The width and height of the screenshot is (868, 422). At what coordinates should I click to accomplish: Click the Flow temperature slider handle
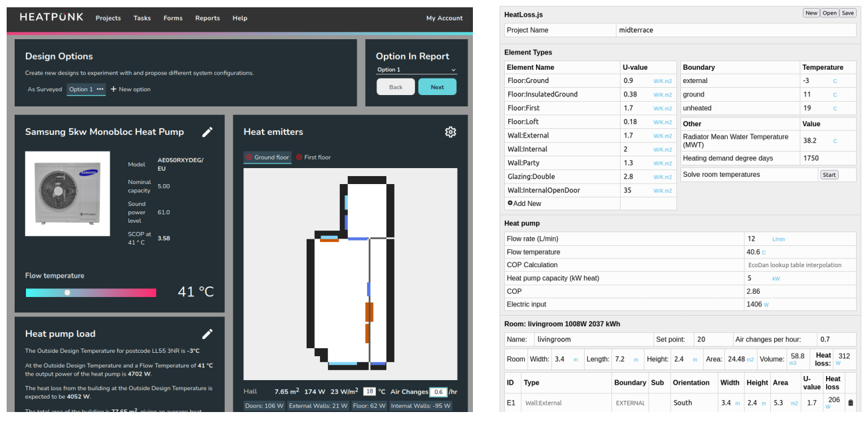click(x=67, y=292)
